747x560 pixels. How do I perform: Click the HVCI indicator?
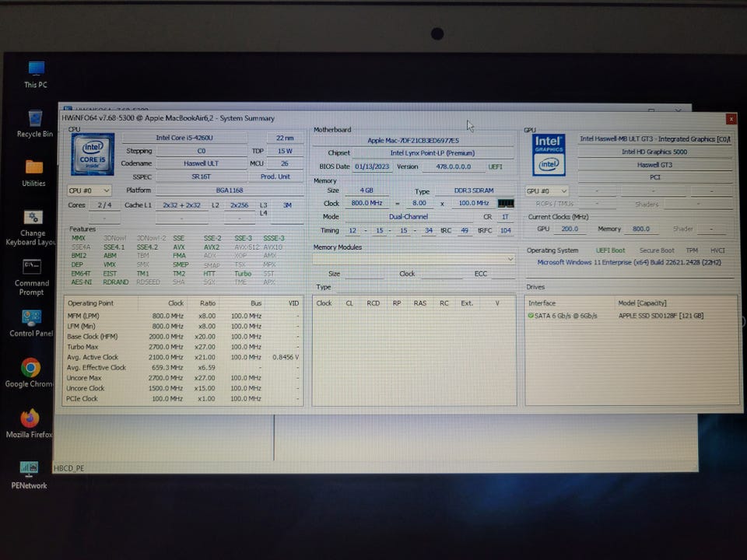717,250
